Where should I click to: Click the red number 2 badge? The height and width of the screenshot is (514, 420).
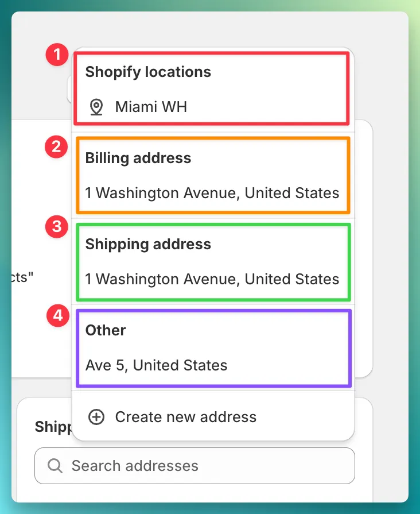[56, 147]
